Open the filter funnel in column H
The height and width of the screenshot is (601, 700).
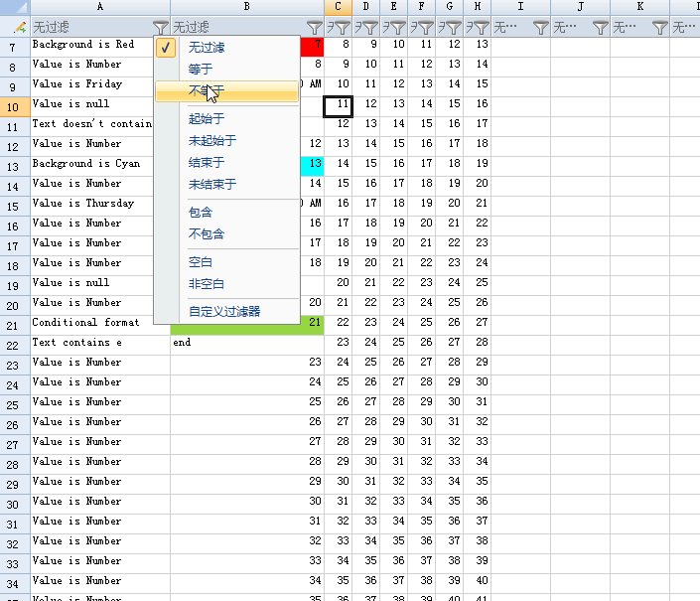click(x=482, y=28)
